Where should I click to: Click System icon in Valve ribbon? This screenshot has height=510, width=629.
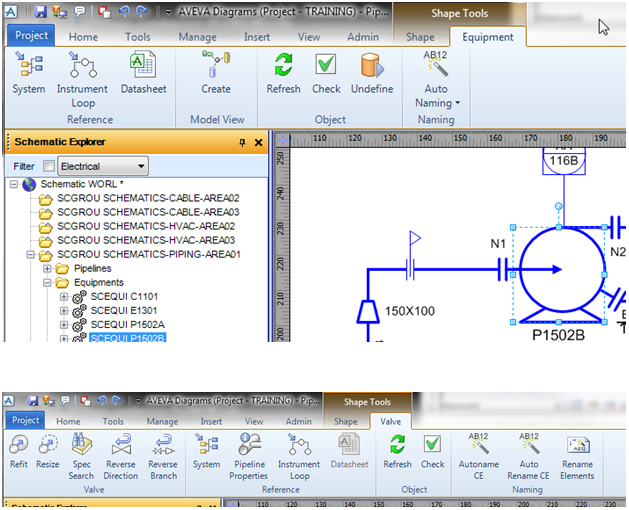[x=207, y=445]
